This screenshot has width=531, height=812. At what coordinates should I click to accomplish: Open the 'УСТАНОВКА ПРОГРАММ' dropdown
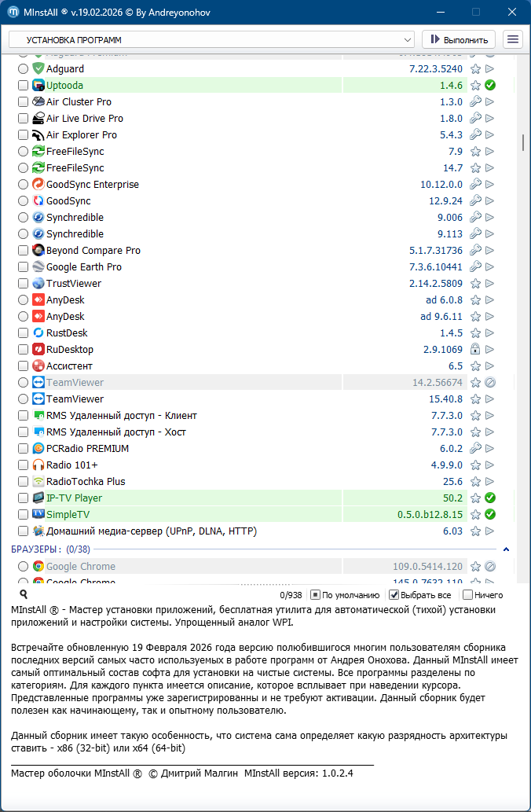[211, 39]
